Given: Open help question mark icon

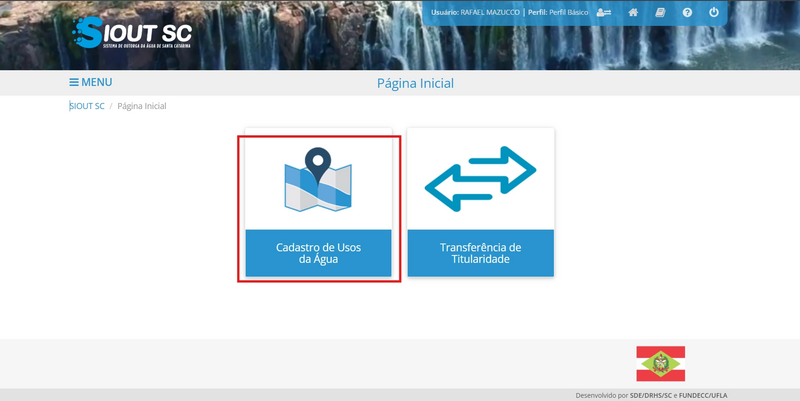Looking at the screenshot, I should click(687, 12).
